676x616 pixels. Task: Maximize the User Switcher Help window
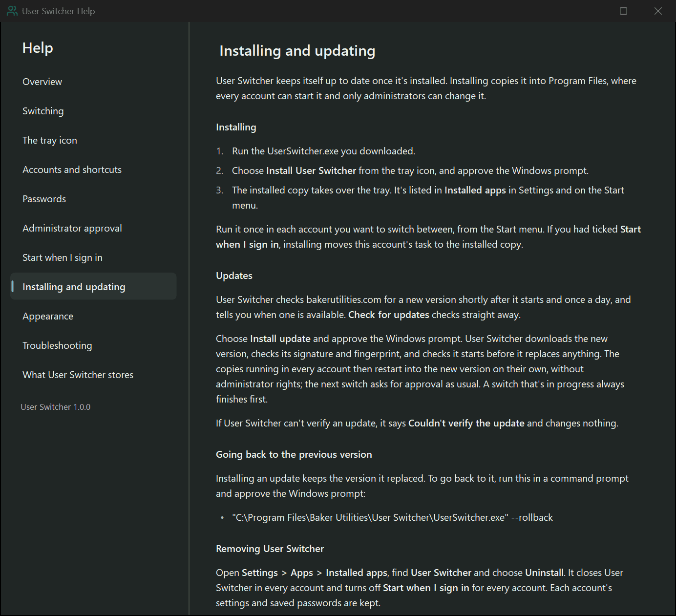point(623,11)
